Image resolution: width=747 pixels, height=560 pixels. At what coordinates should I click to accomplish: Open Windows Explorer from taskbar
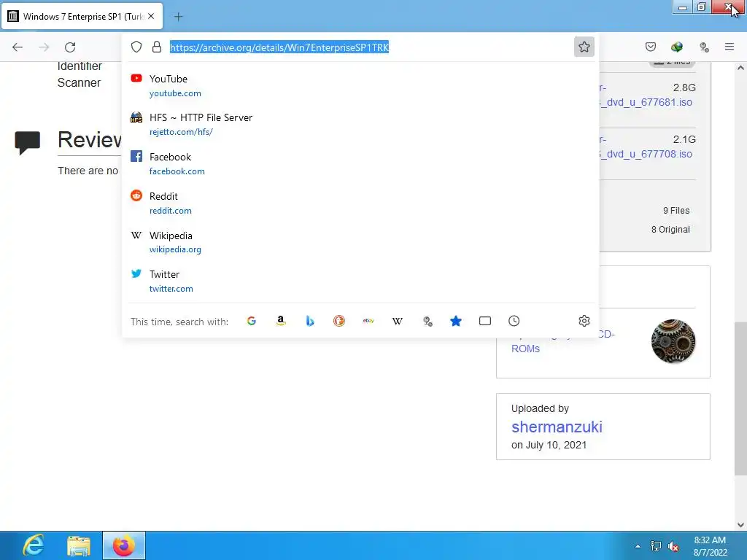(79, 545)
